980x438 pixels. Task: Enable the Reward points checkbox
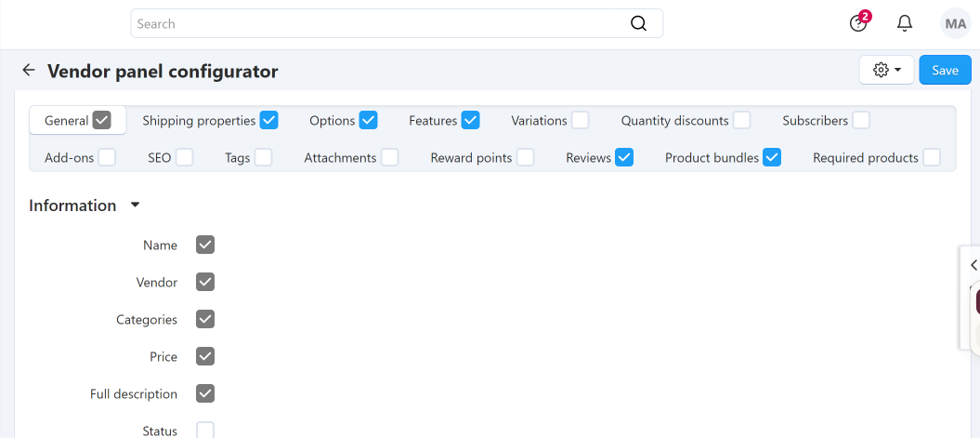(x=526, y=157)
